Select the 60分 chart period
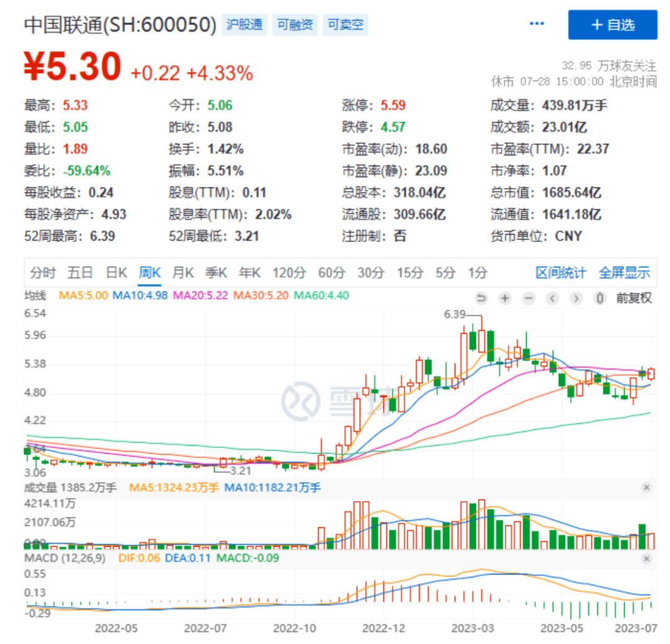The image size is (670, 644). coord(331,272)
